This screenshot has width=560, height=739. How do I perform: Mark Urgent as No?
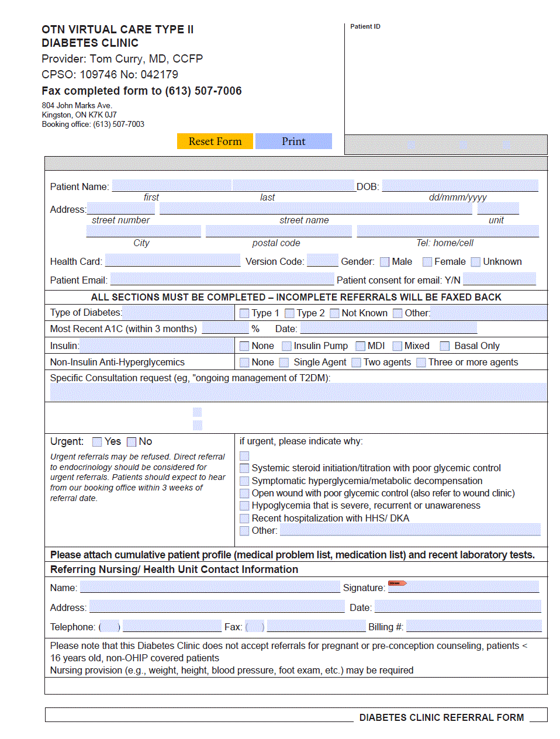point(132,442)
